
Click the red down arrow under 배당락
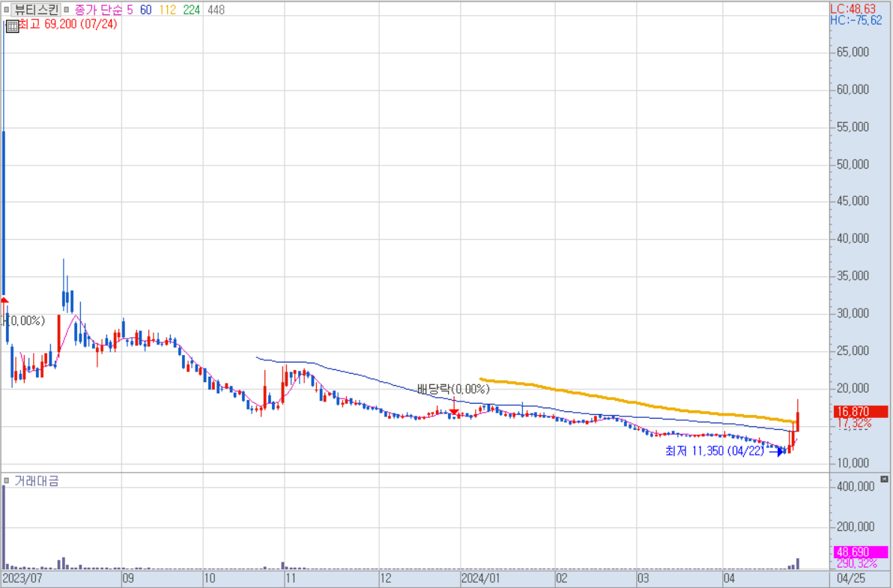click(454, 406)
